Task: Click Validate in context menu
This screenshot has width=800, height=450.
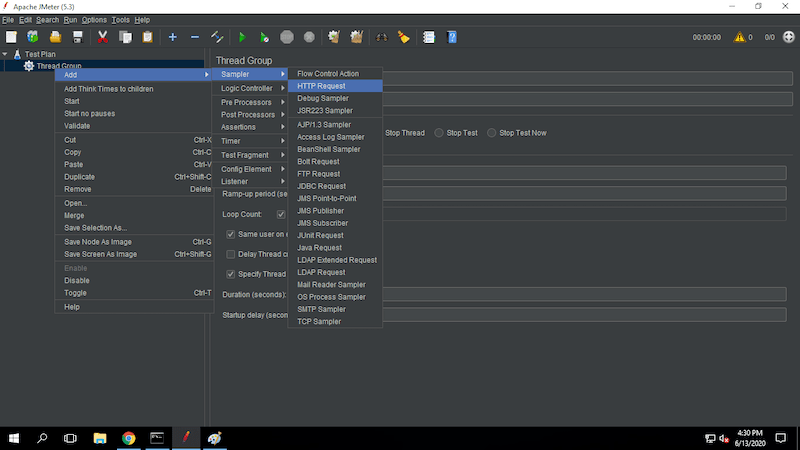Action: (x=134, y=126)
